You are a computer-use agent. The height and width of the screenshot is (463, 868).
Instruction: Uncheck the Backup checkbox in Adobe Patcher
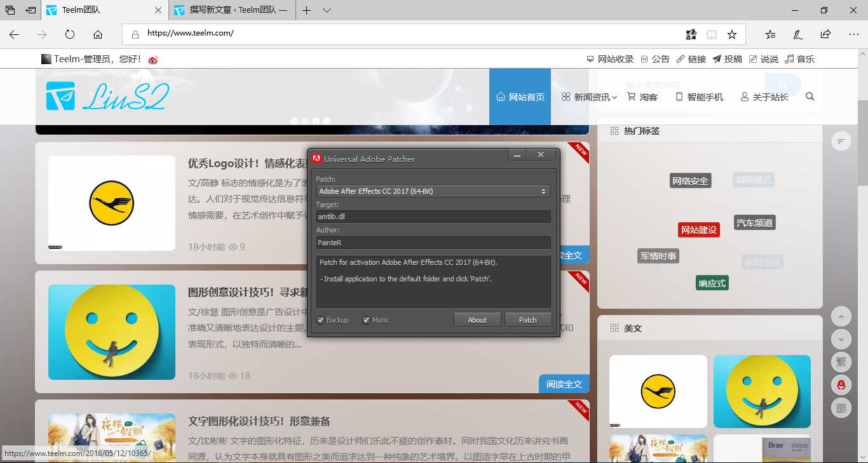(321, 320)
